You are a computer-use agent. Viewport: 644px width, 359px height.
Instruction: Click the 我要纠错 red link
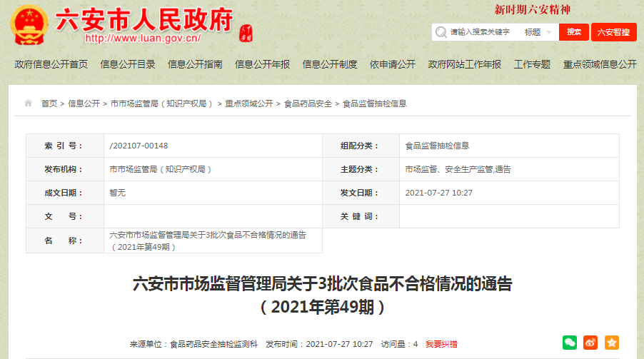click(x=441, y=344)
